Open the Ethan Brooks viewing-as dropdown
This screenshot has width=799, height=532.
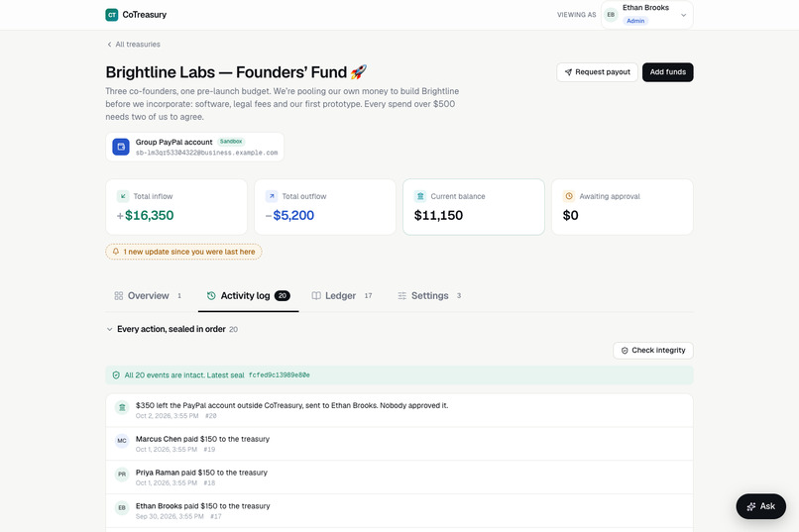tap(646, 15)
